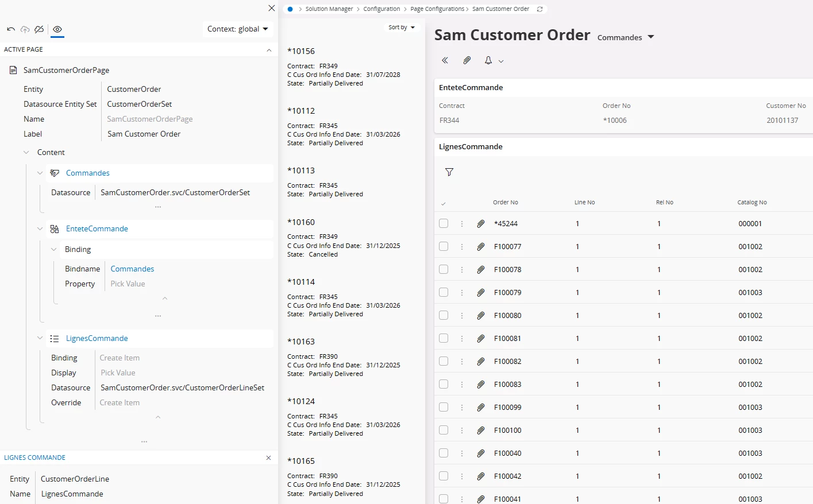Click the undo arrow in designer toolbar
Screen dimensions: 813x504
[11, 29]
